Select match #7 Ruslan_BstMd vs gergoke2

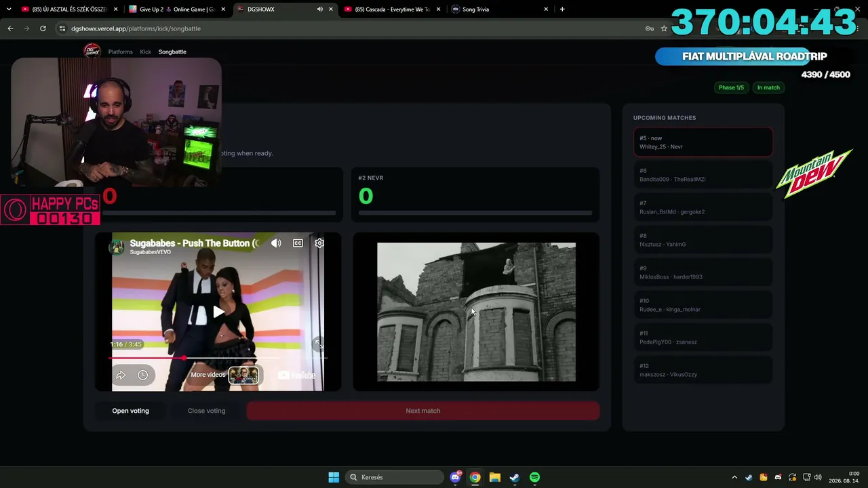pyautogui.click(x=703, y=207)
